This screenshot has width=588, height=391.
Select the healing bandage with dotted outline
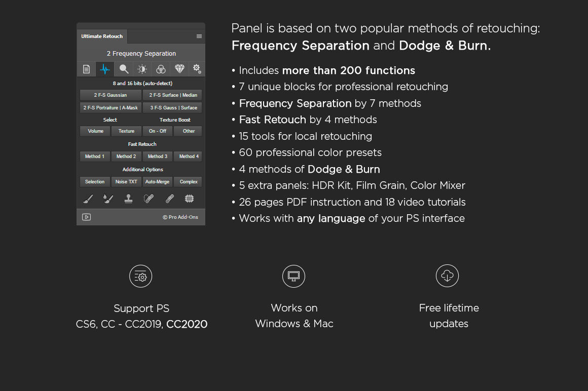point(149,199)
